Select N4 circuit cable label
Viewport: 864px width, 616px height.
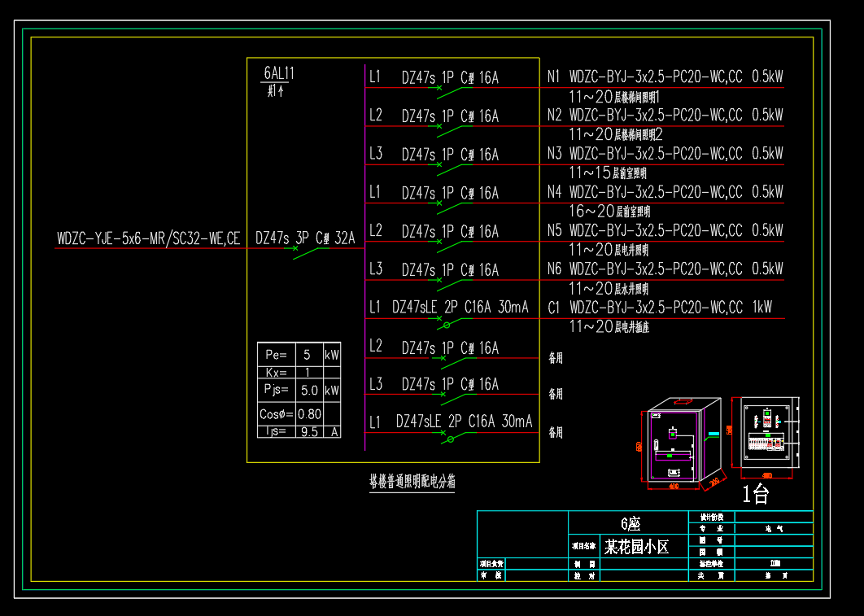(665, 192)
